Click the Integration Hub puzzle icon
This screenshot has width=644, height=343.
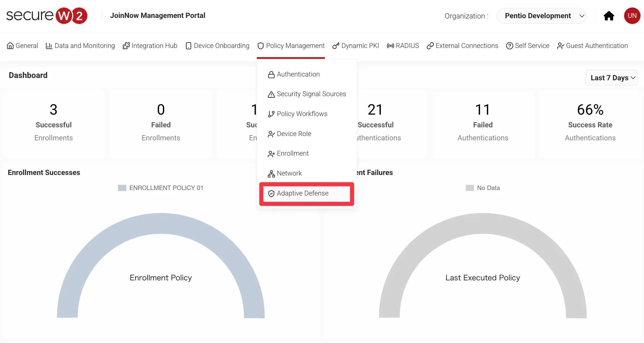[x=126, y=46]
